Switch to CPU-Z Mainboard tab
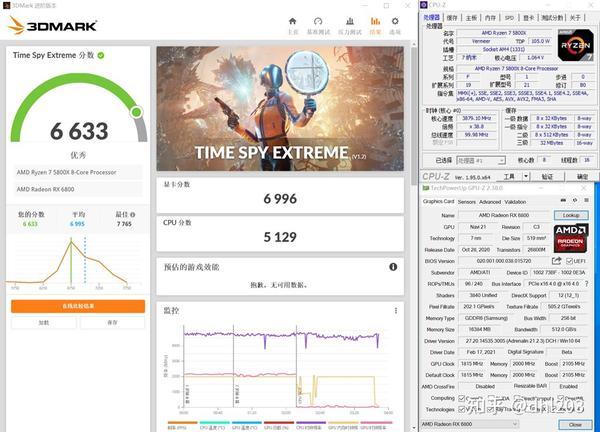This screenshot has width=600, height=432. pyautogui.click(x=471, y=18)
